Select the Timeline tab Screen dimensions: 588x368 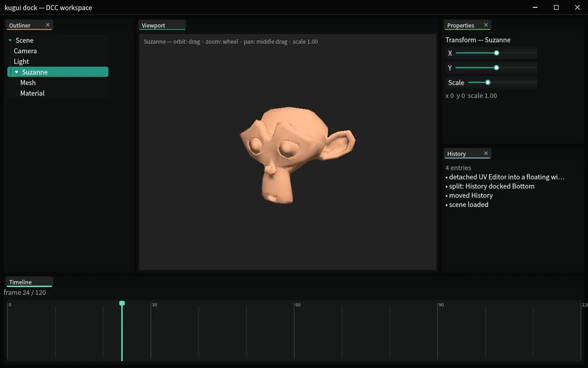click(x=29, y=282)
